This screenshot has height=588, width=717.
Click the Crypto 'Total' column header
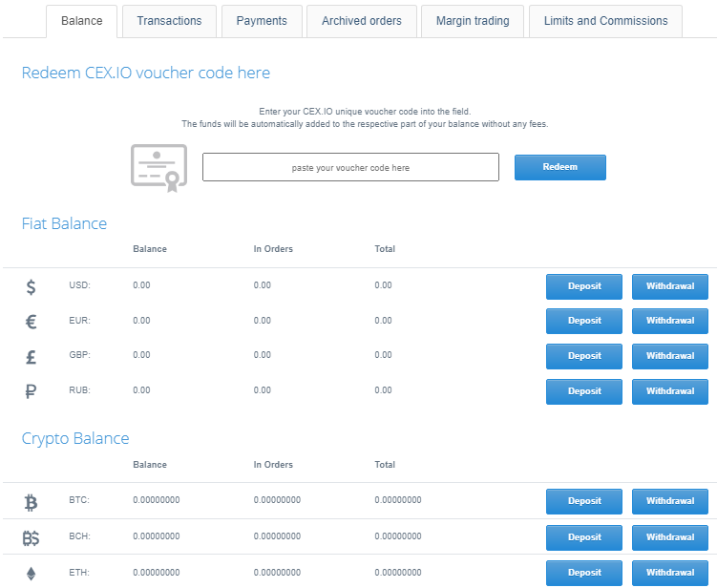coord(385,465)
